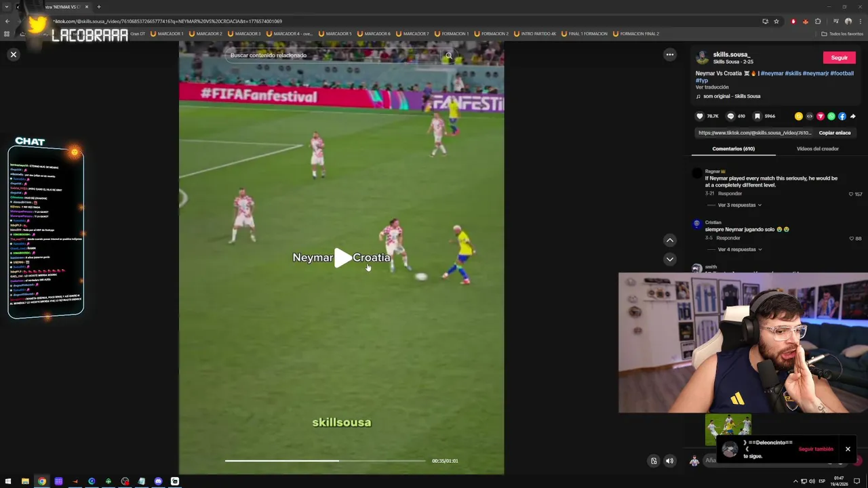This screenshot has width=868, height=488.
Task: Play the Neymar Croatia video with the center play icon
Action: click(342, 258)
